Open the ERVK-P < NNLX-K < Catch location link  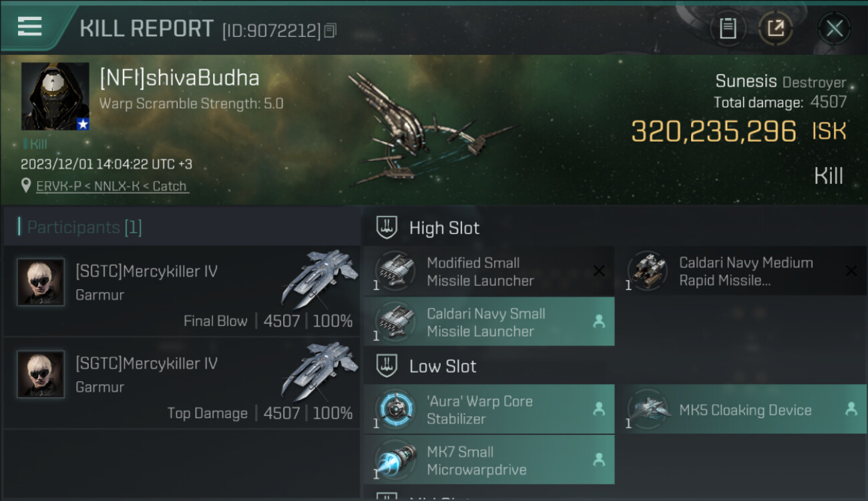tap(112, 186)
